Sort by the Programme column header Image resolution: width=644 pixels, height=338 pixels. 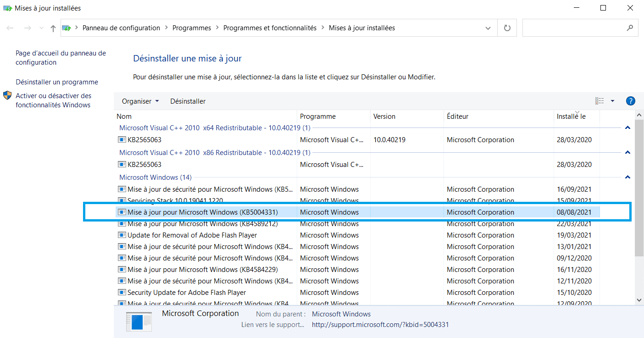[x=333, y=116]
